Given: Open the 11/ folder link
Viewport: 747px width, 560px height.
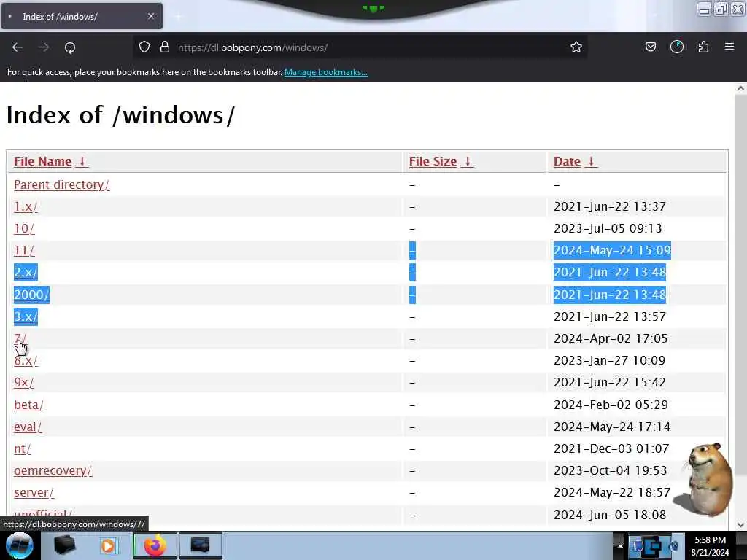Looking at the screenshot, I should pyautogui.click(x=24, y=251).
